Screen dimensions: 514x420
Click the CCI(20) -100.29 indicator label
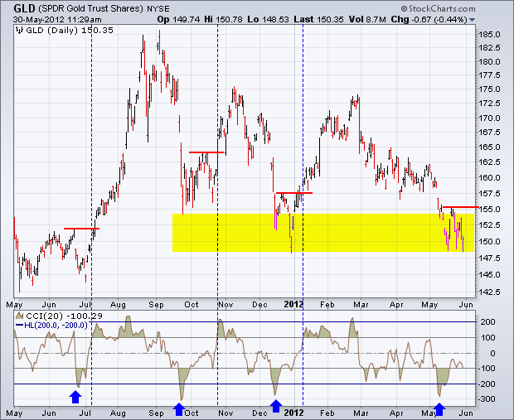pyautogui.click(x=64, y=316)
